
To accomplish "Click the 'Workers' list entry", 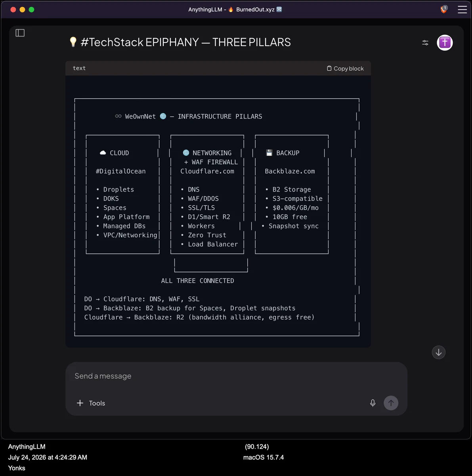I will click(x=201, y=226).
